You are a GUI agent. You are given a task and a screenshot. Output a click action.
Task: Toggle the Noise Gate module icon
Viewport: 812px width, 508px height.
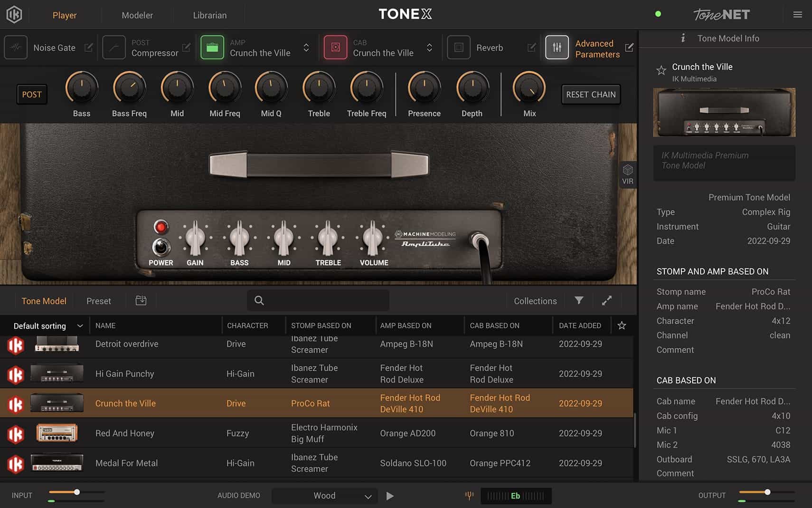point(16,48)
